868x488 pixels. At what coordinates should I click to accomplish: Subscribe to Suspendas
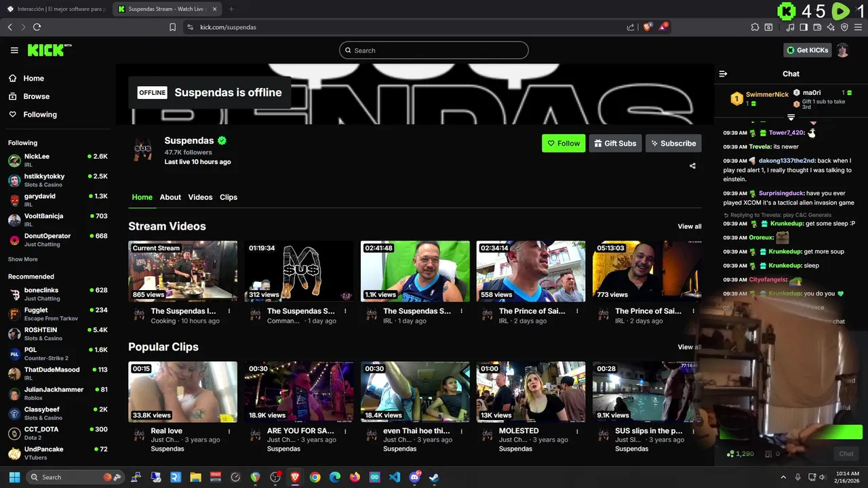673,143
